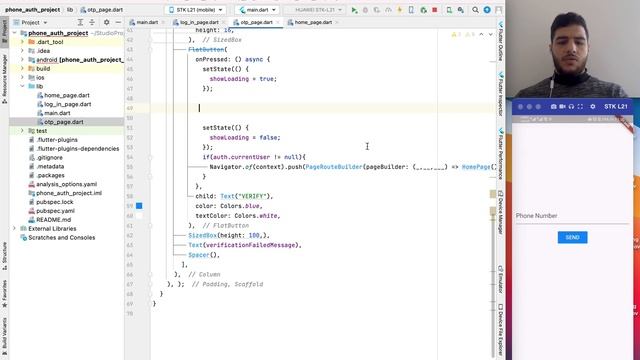This screenshot has height=360, width=640.
Task: Tap the SEND button in the phone app
Action: tap(572, 238)
